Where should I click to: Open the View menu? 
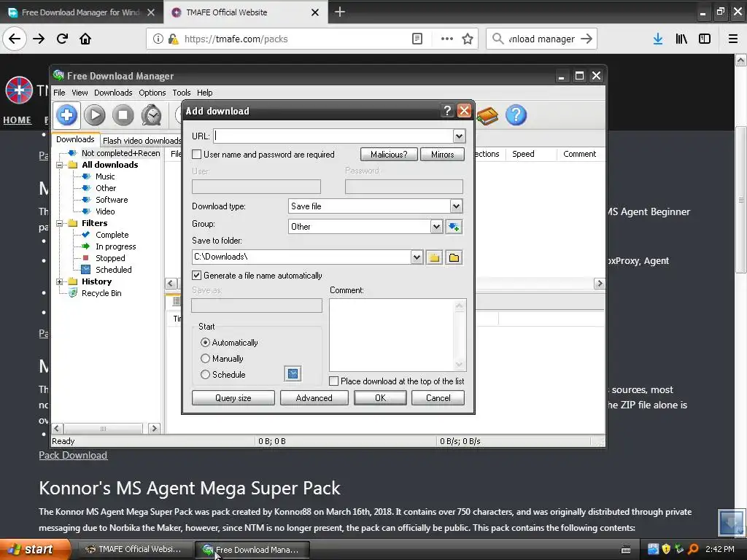pos(80,93)
